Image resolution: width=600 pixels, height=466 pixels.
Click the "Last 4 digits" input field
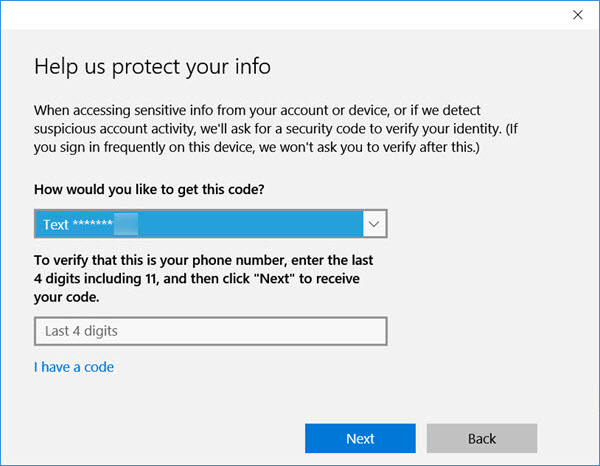pyautogui.click(x=210, y=330)
